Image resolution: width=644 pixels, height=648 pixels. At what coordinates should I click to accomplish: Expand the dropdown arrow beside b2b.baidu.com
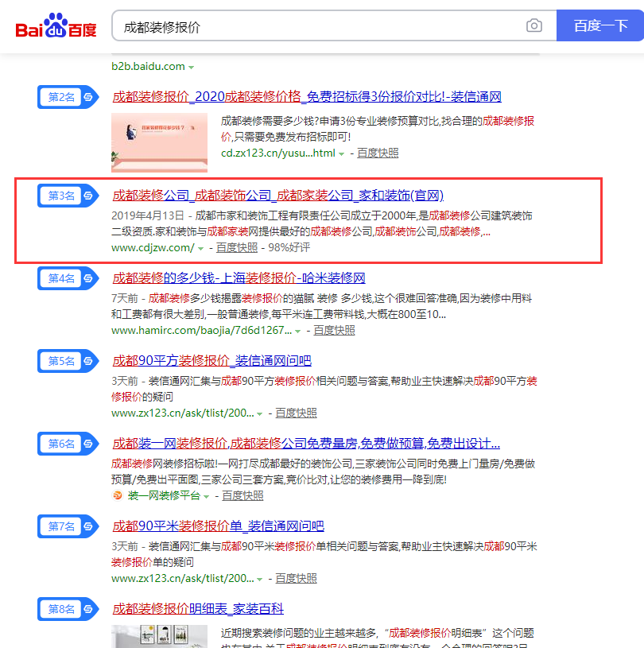[192, 68]
